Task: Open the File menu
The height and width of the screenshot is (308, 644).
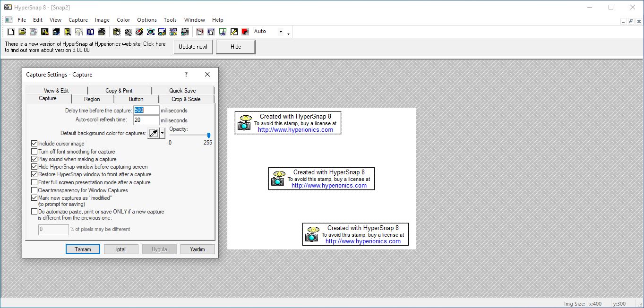Action: click(x=22, y=20)
